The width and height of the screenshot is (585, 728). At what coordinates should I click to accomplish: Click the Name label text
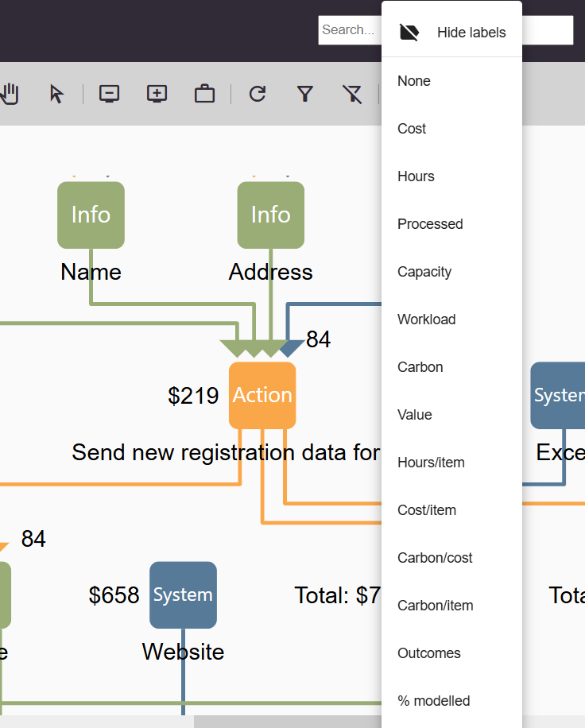(x=91, y=272)
